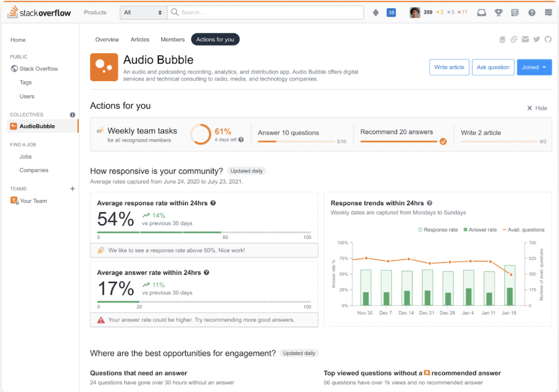Open the Stack Overflow logo home link

(x=39, y=12)
